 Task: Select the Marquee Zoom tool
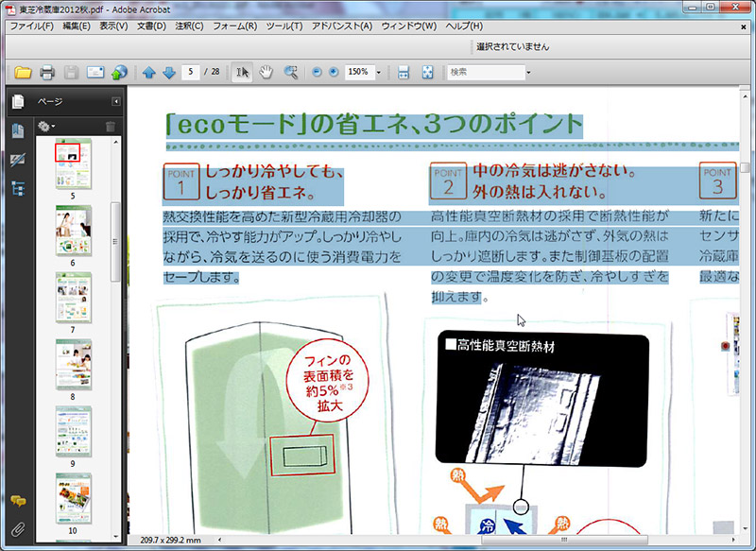point(289,72)
